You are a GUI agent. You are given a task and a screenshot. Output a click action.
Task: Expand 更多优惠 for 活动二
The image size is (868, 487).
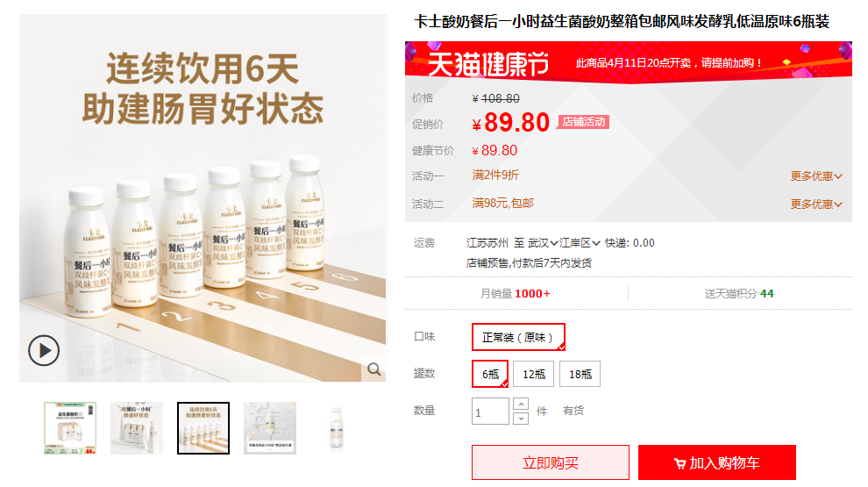816,204
